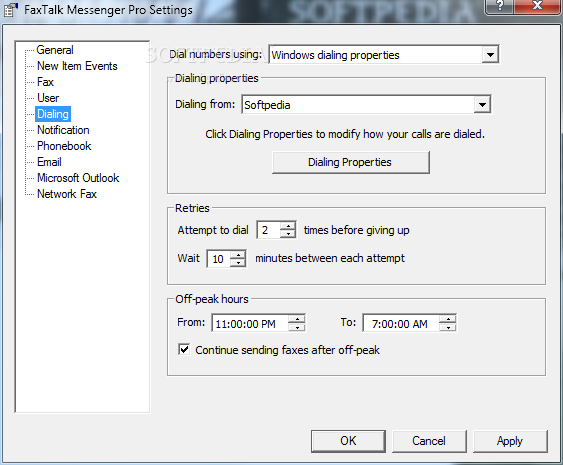Viewport: 563px width, 465px height.
Task: Click the off-peak To time field
Action: pyautogui.click(x=401, y=324)
